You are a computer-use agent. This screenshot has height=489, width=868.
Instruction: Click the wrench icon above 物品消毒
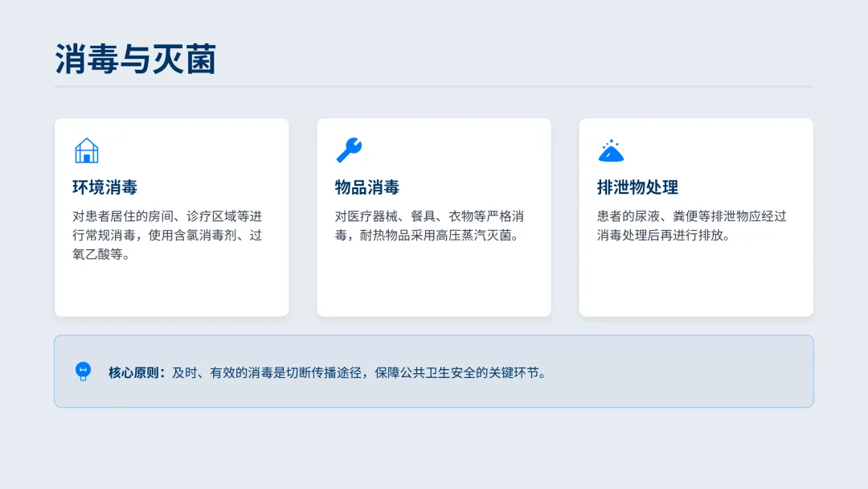tap(349, 150)
